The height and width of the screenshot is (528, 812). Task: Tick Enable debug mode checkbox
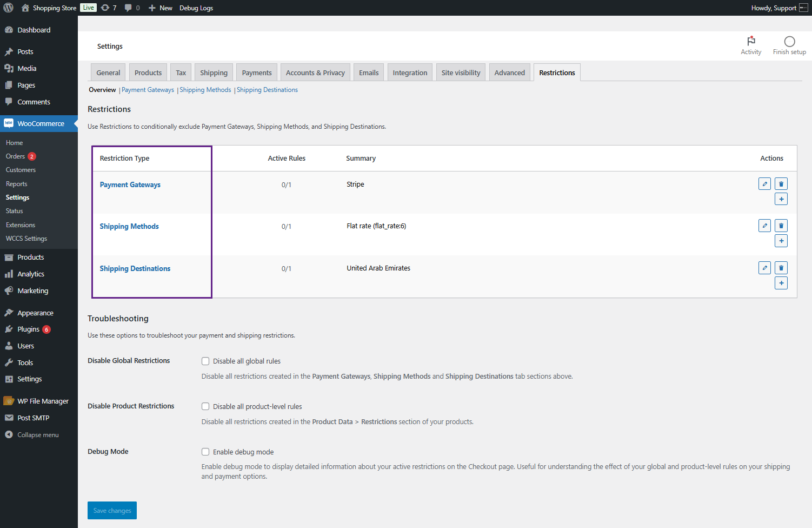click(205, 452)
